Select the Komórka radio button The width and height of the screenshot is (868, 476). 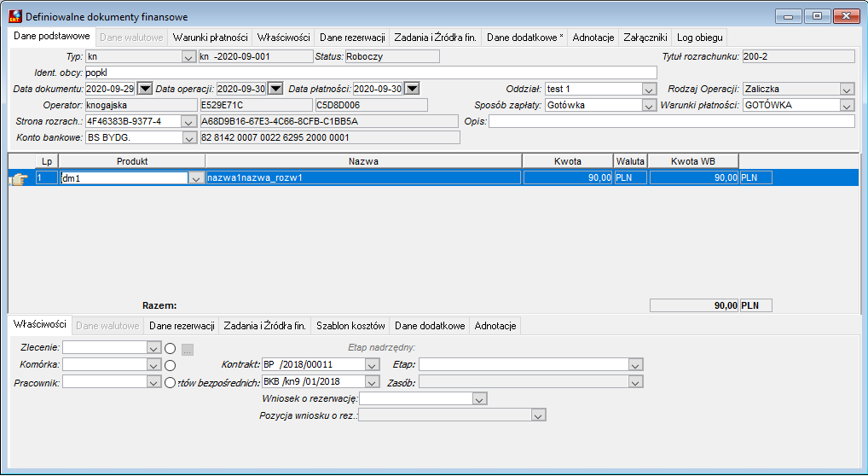[x=171, y=366]
